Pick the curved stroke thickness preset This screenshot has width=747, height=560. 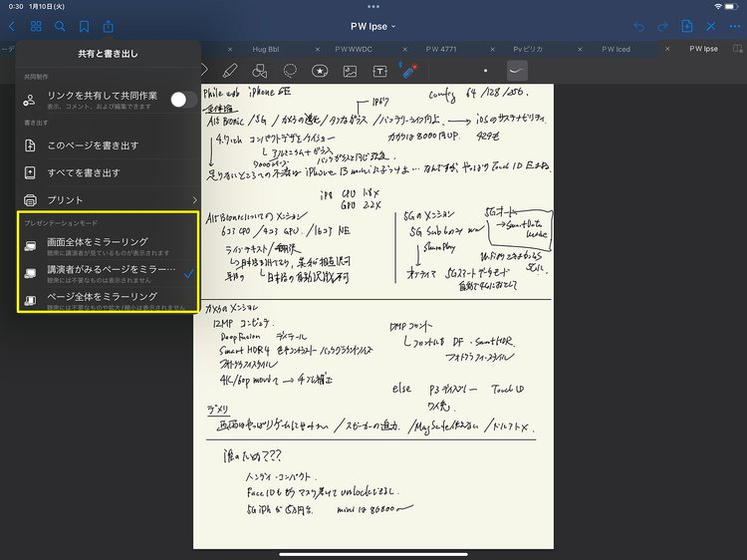pyautogui.click(x=516, y=71)
